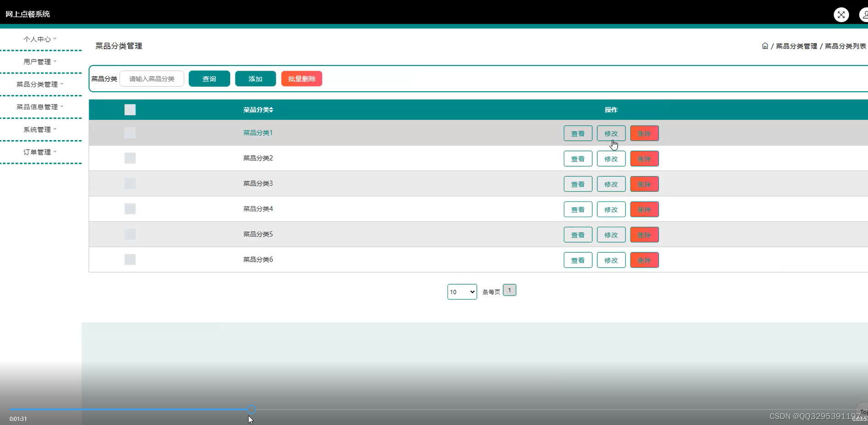
Task: Click red 删除 button for 菜品分类2
Action: (x=644, y=159)
